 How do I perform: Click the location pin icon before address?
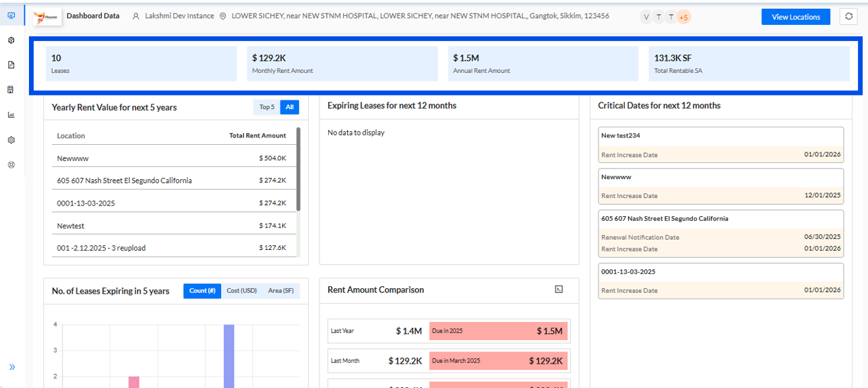tap(223, 16)
